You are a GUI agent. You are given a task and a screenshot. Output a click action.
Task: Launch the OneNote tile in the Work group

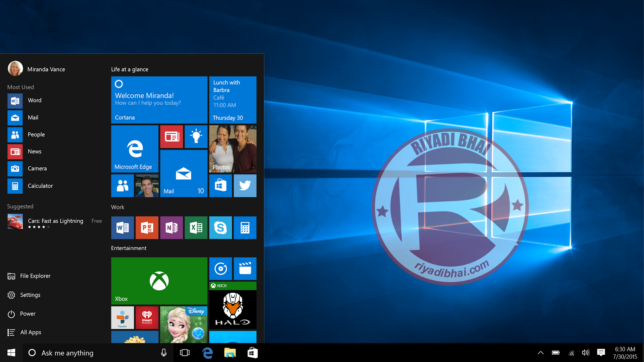(x=171, y=228)
